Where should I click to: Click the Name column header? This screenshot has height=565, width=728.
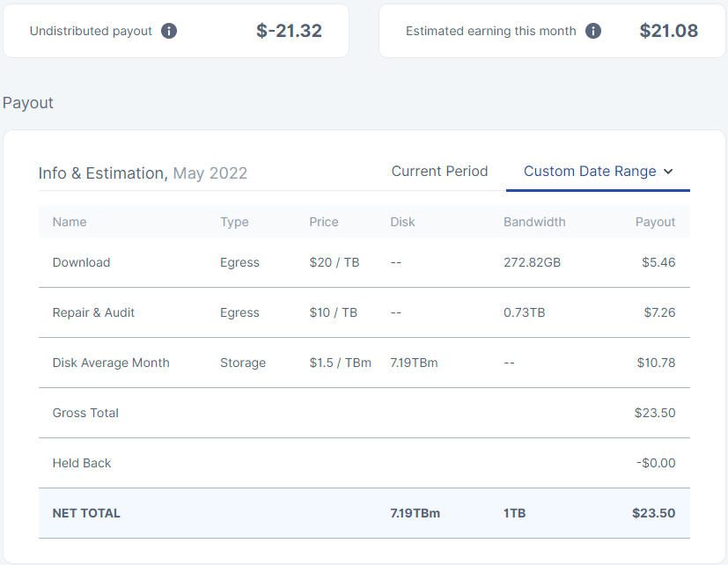[x=70, y=222]
